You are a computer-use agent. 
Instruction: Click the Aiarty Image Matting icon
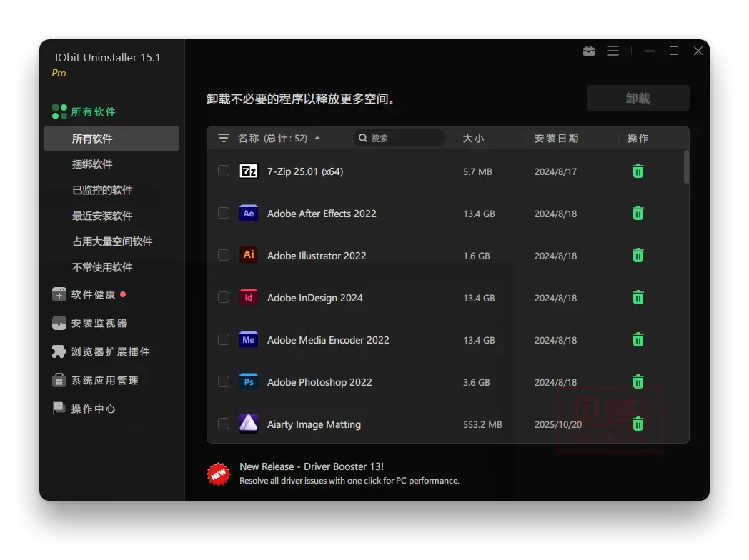click(249, 424)
